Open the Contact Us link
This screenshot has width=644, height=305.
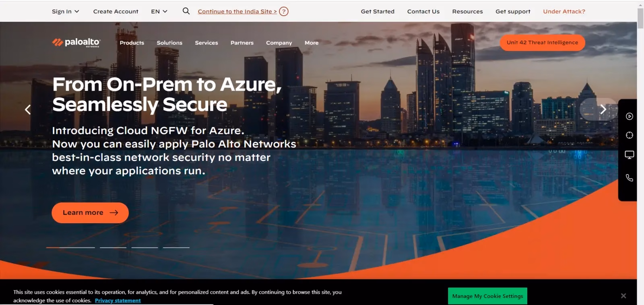pos(423,11)
